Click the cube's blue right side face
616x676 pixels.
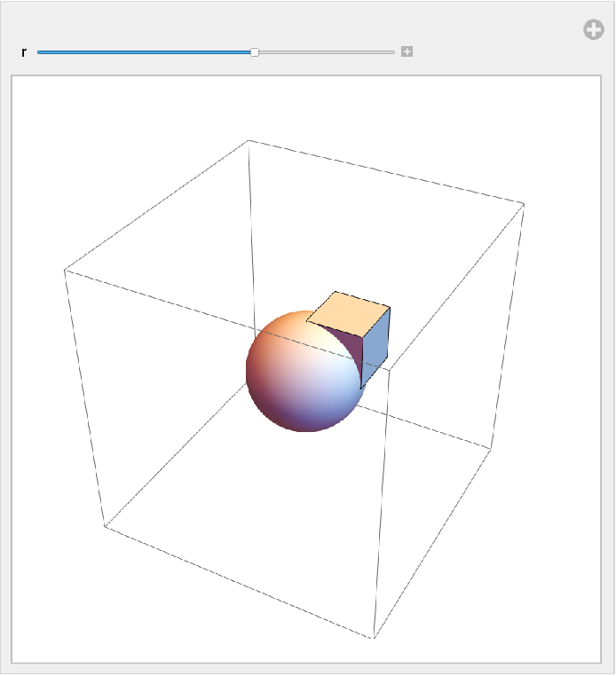pyautogui.click(x=377, y=346)
